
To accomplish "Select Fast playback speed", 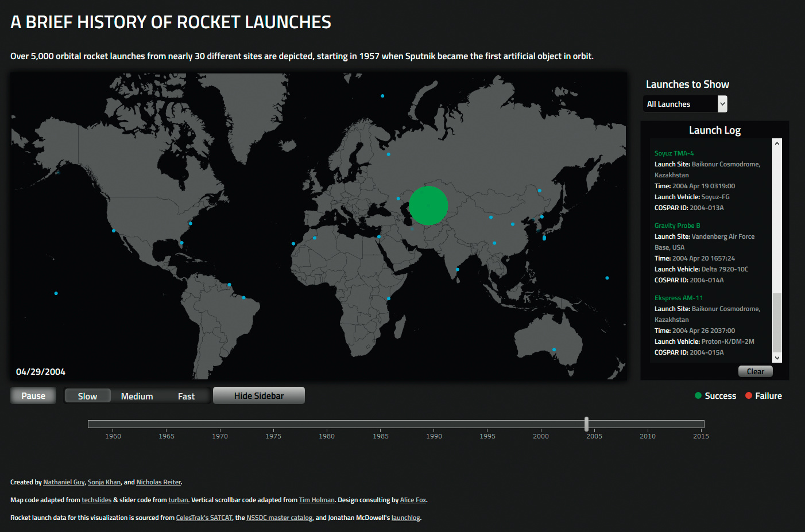I will [x=186, y=396].
